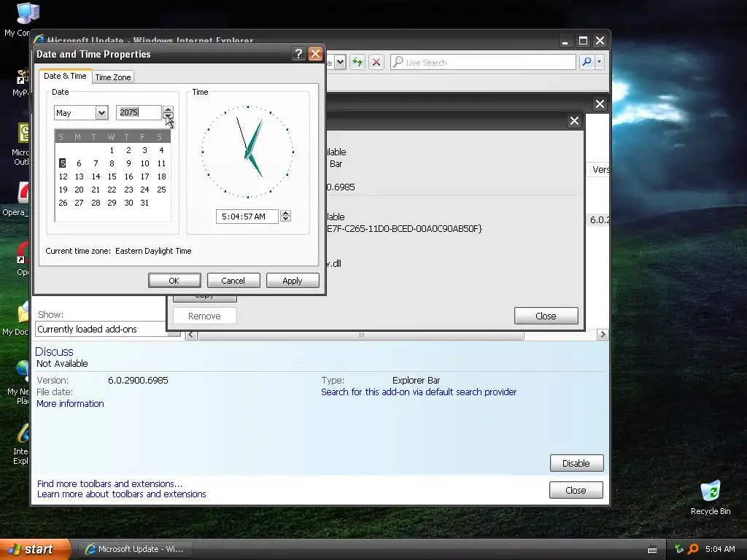
Task: Increase the year with the up spinner
Action: click(x=168, y=109)
